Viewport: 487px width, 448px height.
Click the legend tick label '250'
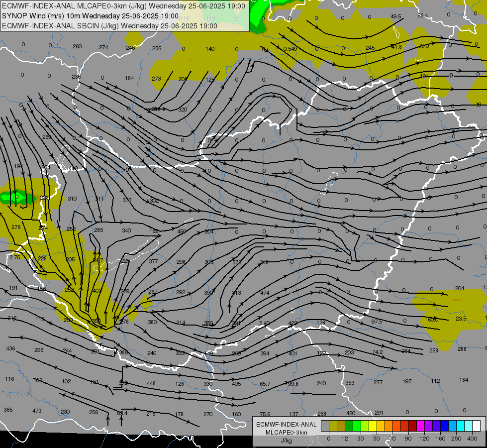point(456,439)
